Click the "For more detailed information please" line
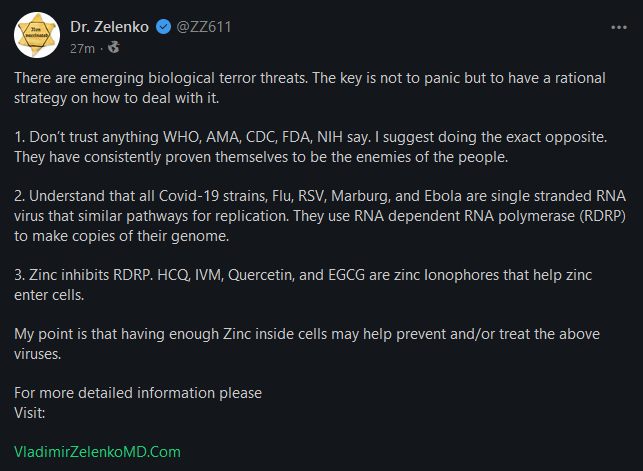The image size is (643, 471). point(138,392)
